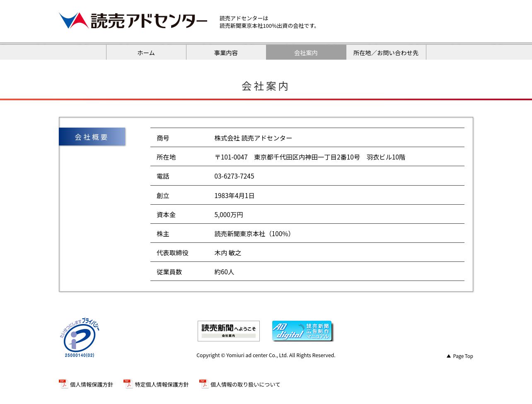Viewport: 532px width, 404px height.
Task: Click the 会社概要 section label
Action: pos(92,137)
